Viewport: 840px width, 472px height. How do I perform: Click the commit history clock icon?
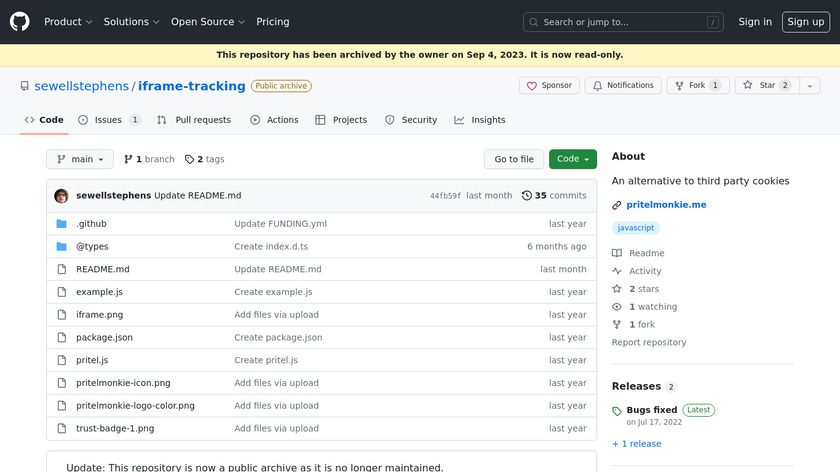click(x=527, y=196)
